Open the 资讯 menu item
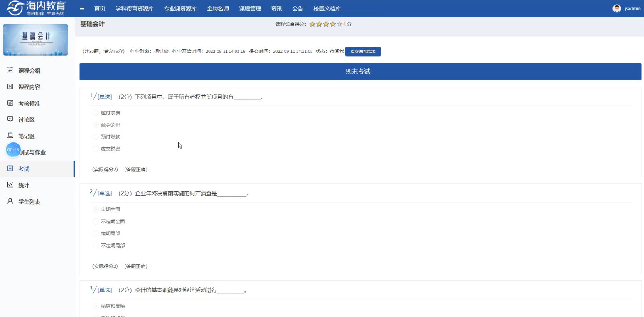 pyautogui.click(x=276, y=9)
